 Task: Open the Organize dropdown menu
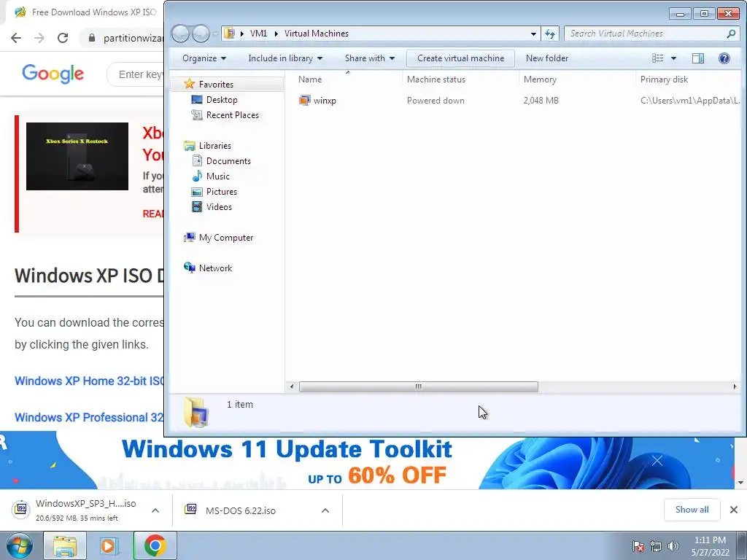(204, 58)
